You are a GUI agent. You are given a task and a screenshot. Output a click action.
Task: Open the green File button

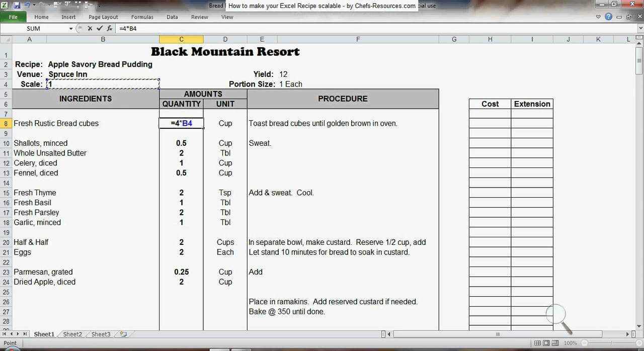pos(13,17)
